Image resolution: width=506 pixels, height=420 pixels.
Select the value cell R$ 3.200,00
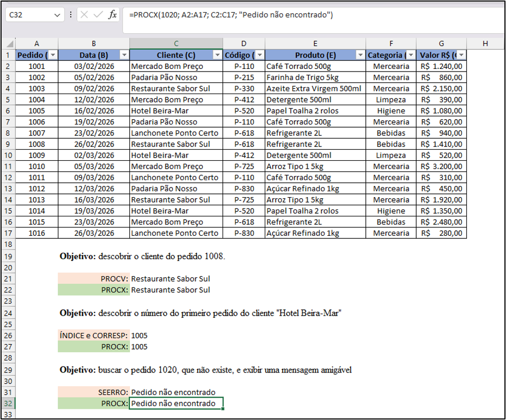point(441,166)
